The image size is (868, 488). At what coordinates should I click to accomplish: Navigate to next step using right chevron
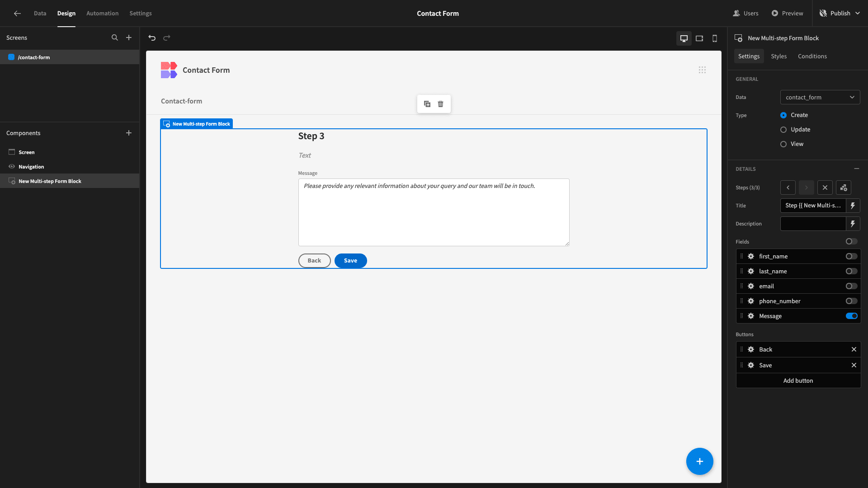[807, 188]
